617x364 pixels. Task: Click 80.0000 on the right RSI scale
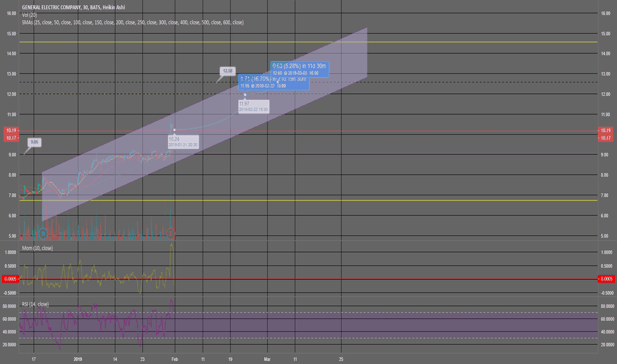(x=607, y=306)
